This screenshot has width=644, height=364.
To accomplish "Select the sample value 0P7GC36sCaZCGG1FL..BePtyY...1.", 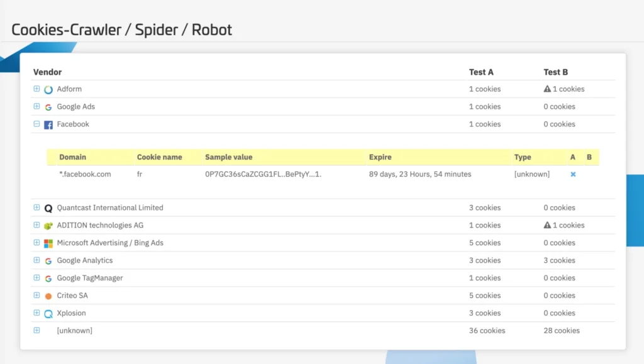I will (264, 174).
